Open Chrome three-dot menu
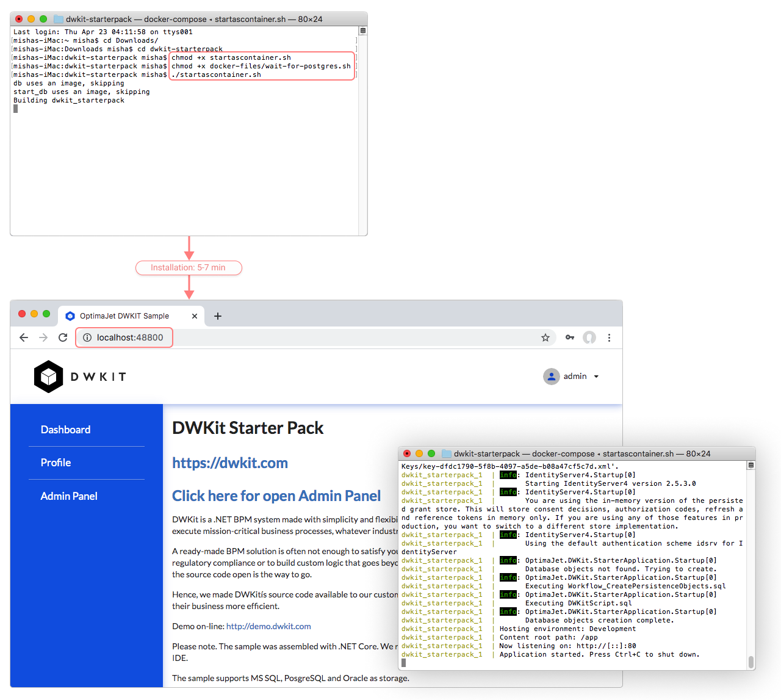The height and width of the screenshot is (700, 781). point(609,337)
